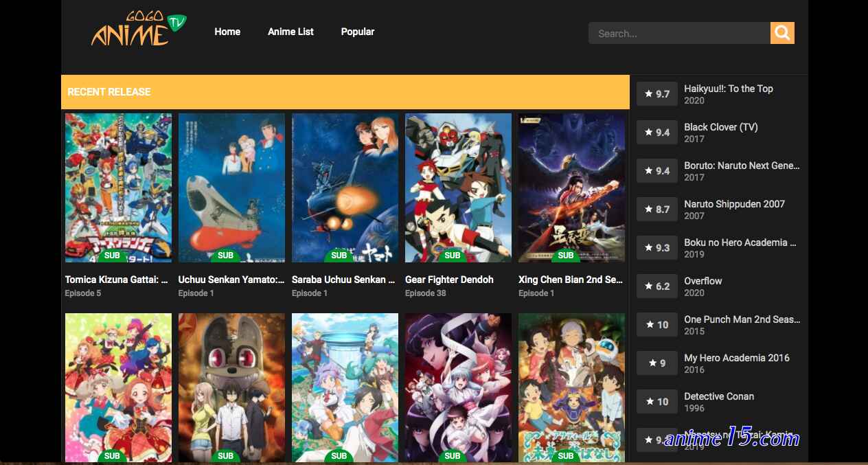Click the star rating badge for Boruto

pos(657,171)
